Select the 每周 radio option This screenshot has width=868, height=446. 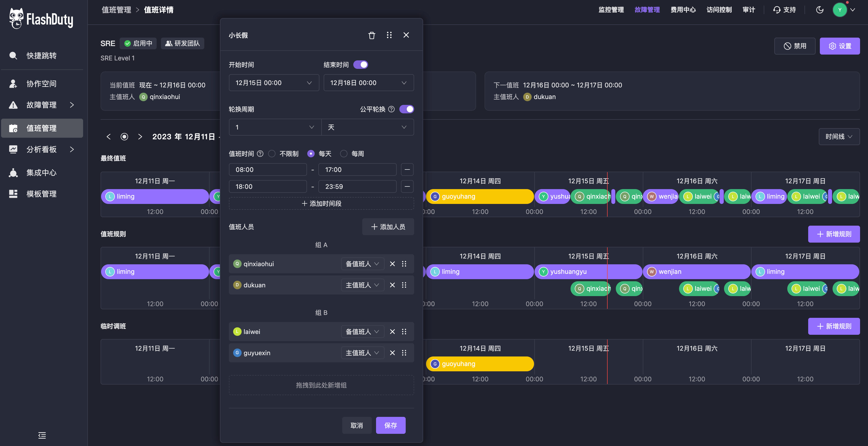[x=344, y=153]
